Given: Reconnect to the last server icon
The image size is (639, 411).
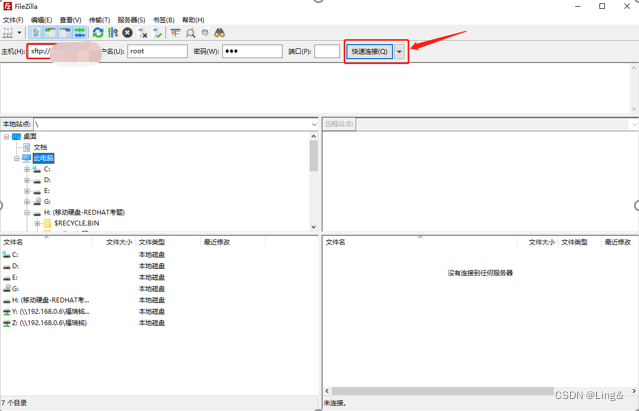Looking at the screenshot, I should pyautogui.click(x=157, y=33).
